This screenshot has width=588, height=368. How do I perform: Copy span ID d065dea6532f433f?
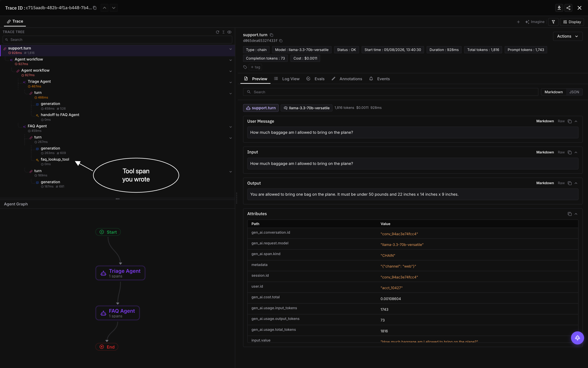[281, 41]
